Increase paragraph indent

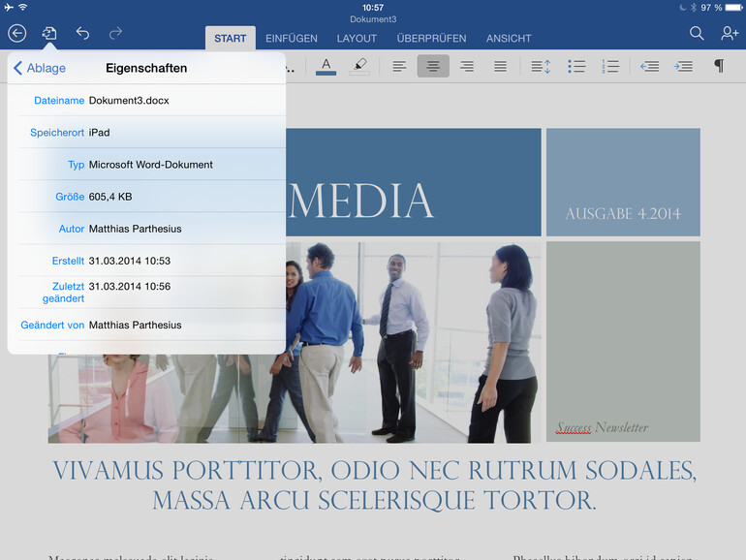click(x=683, y=66)
